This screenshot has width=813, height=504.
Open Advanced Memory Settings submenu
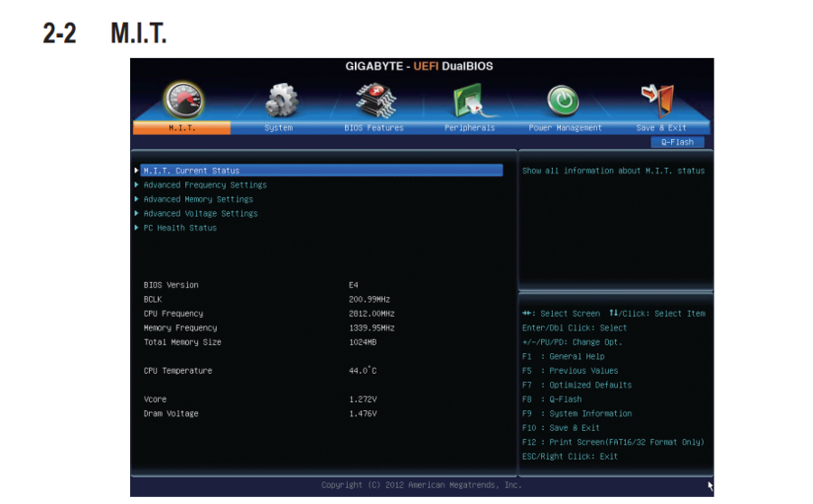[x=198, y=199]
